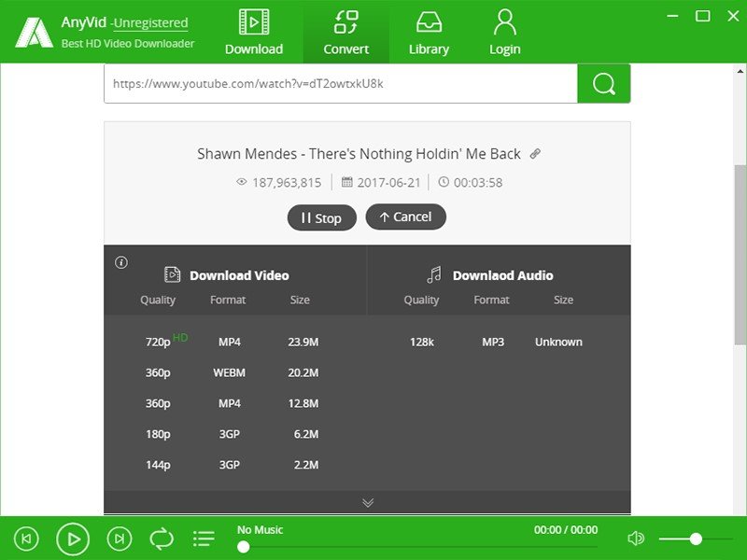This screenshot has height=560, width=747.
Task: Adjust the volume slider handle
Action: click(696, 539)
